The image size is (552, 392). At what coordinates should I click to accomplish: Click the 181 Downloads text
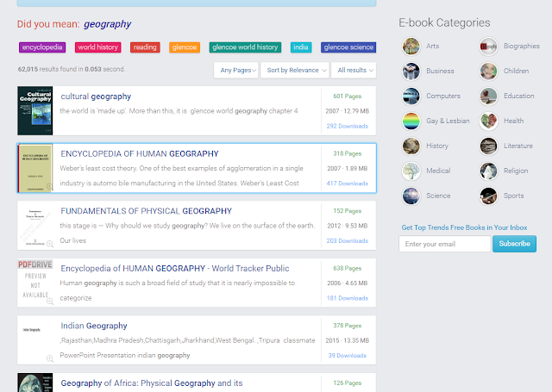tap(347, 298)
